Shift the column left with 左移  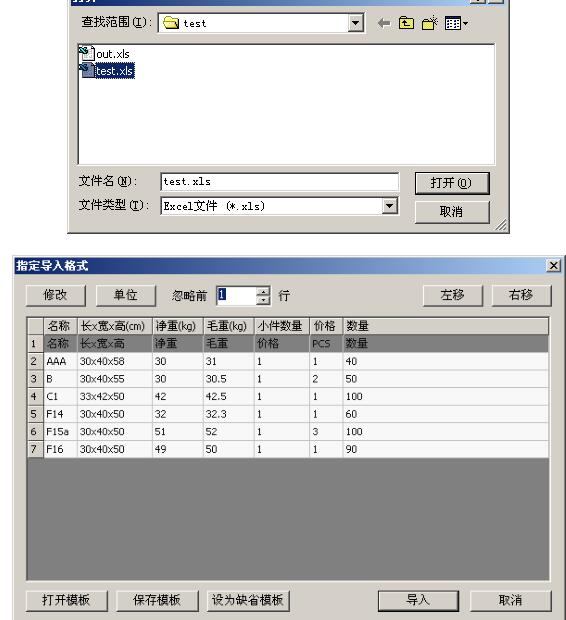[452, 295]
